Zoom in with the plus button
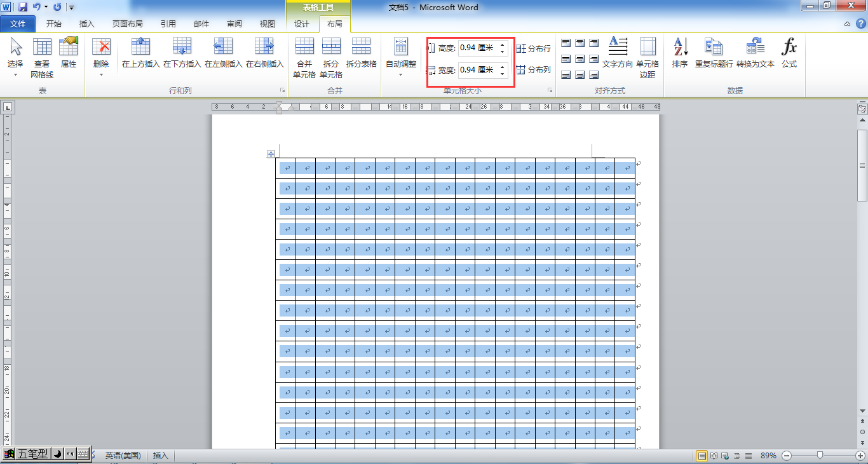868x464 pixels. (x=860, y=456)
